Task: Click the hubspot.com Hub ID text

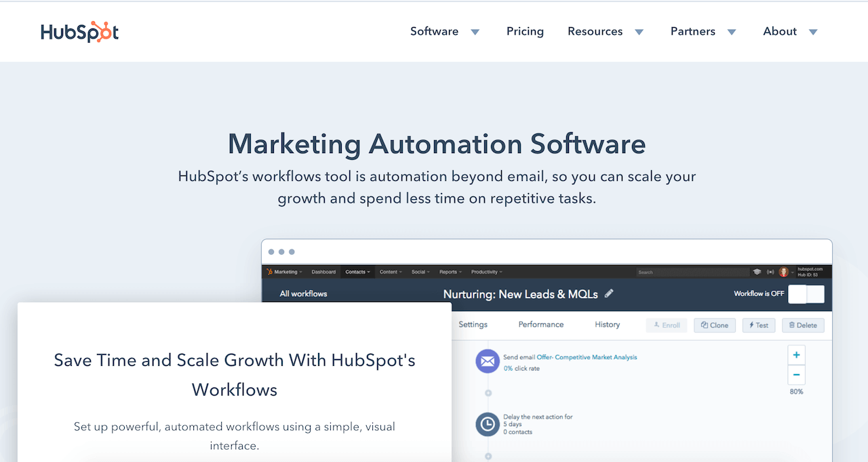Action: tap(810, 272)
